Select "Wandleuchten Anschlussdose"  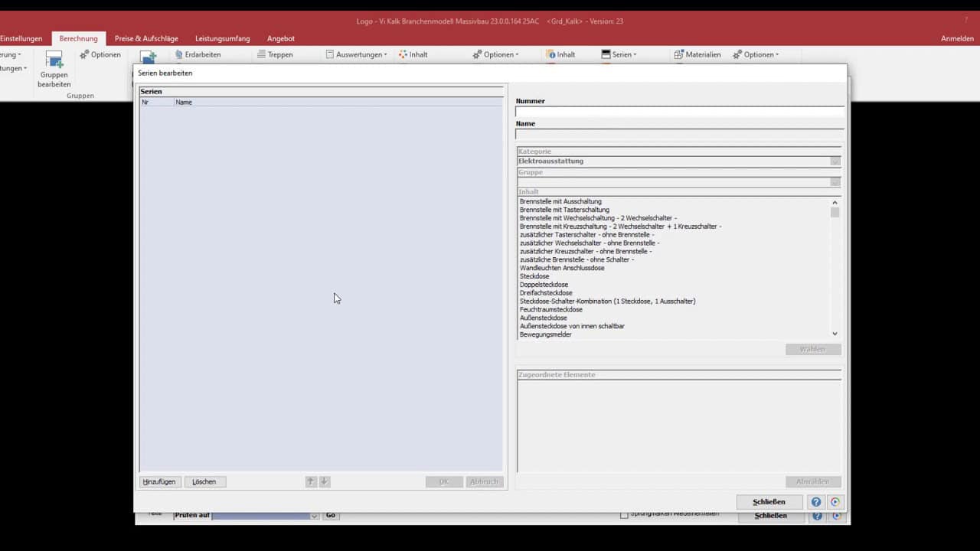(x=562, y=268)
